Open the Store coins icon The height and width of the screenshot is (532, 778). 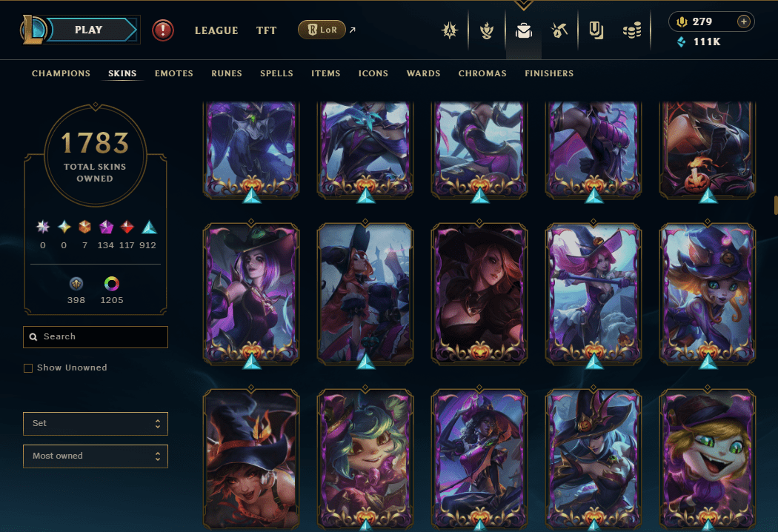632,31
